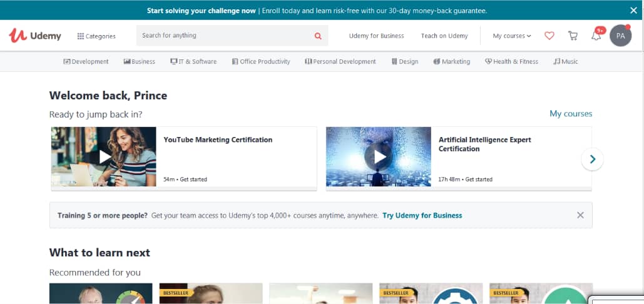644x304 pixels.
Task: Open the shopping cart icon
Action: [573, 36]
